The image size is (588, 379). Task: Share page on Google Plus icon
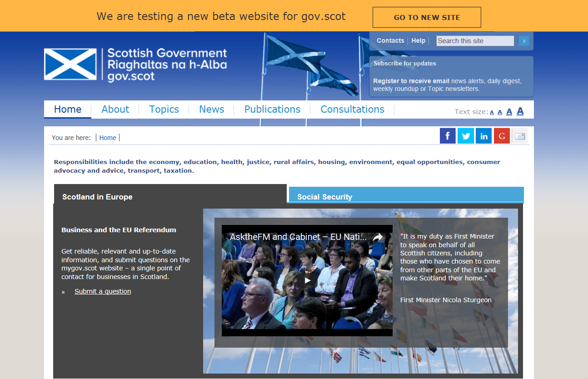tap(502, 136)
